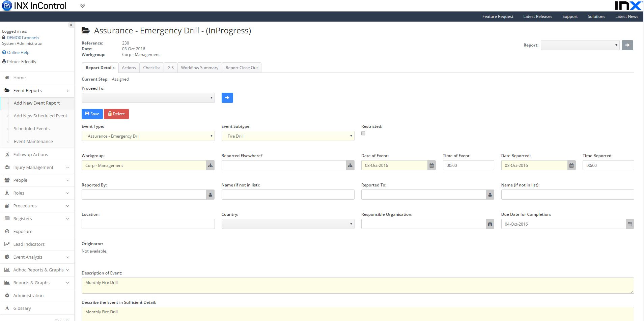Toggle the Restricted checkbox

click(363, 133)
